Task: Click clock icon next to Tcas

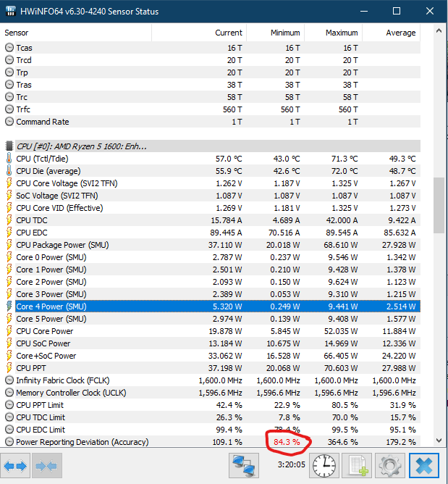Action: tap(9, 48)
